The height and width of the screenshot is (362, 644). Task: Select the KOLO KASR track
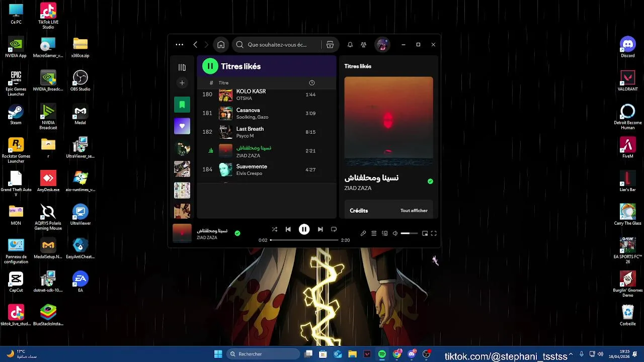coord(267,95)
